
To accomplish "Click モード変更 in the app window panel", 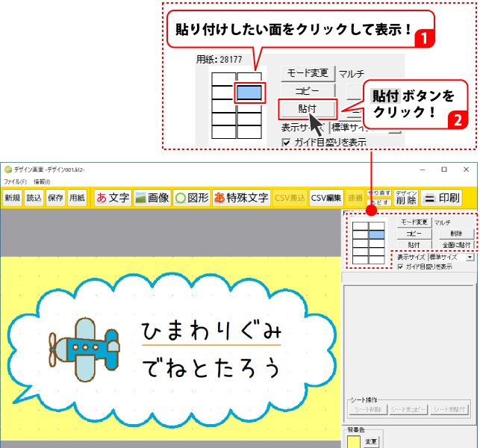I will (414, 222).
